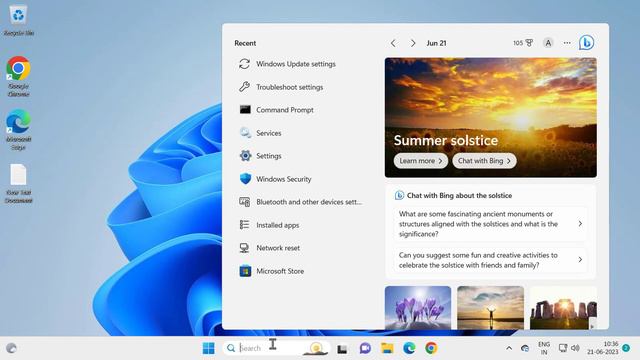Open the weather widget on taskbar left

click(11, 348)
